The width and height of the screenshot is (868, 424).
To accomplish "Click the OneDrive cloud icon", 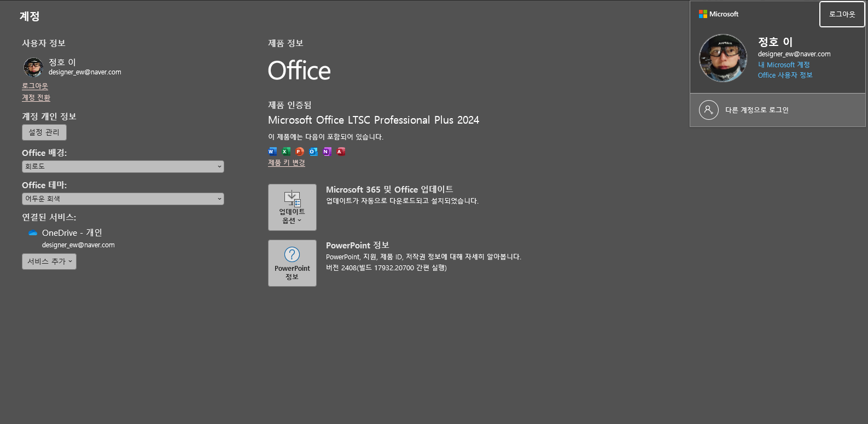I will coord(33,233).
